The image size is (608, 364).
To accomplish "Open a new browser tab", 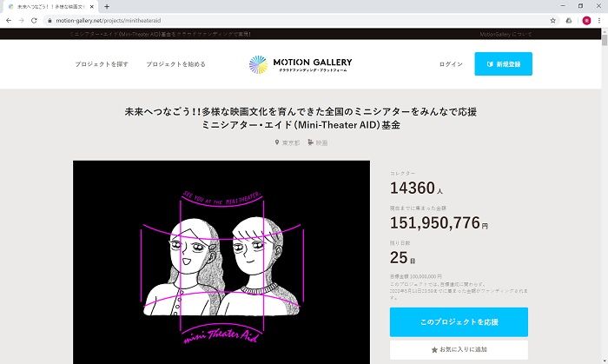I will pos(107,7).
